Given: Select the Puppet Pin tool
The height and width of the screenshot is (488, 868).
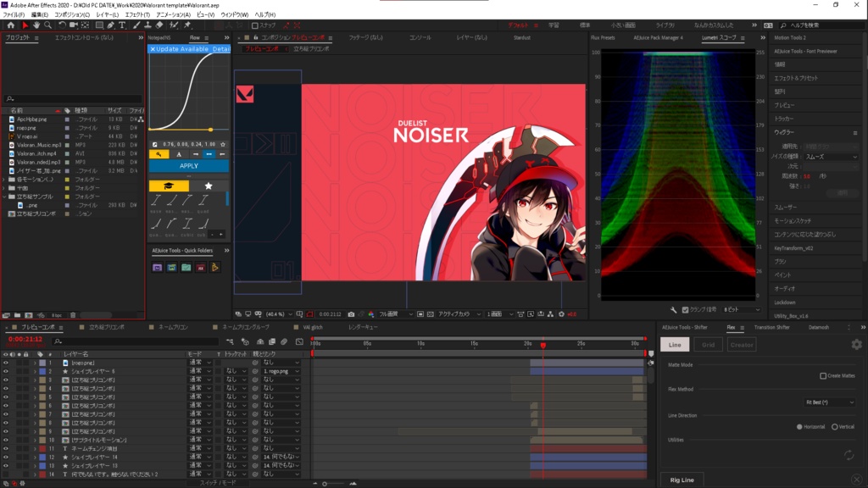Looking at the screenshot, I should coord(187,25).
